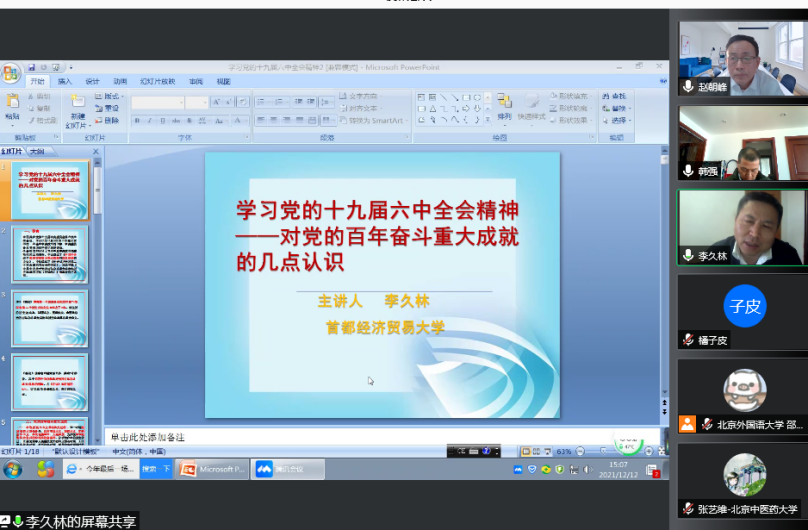This screenshot has width=808, height=530.
Task: Click the Paste icon in the ribbon
Action: [x=12, y=102]
